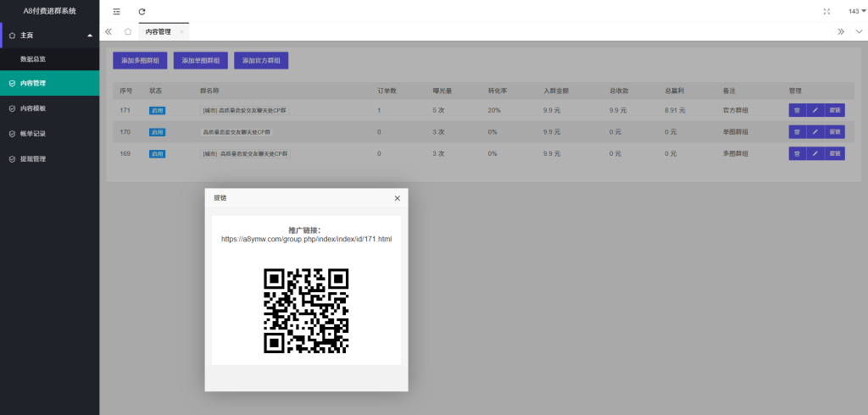The height and width of the screenshot is (415, 868).
Task: Click the 管理 column header
Action: [795, 91]
